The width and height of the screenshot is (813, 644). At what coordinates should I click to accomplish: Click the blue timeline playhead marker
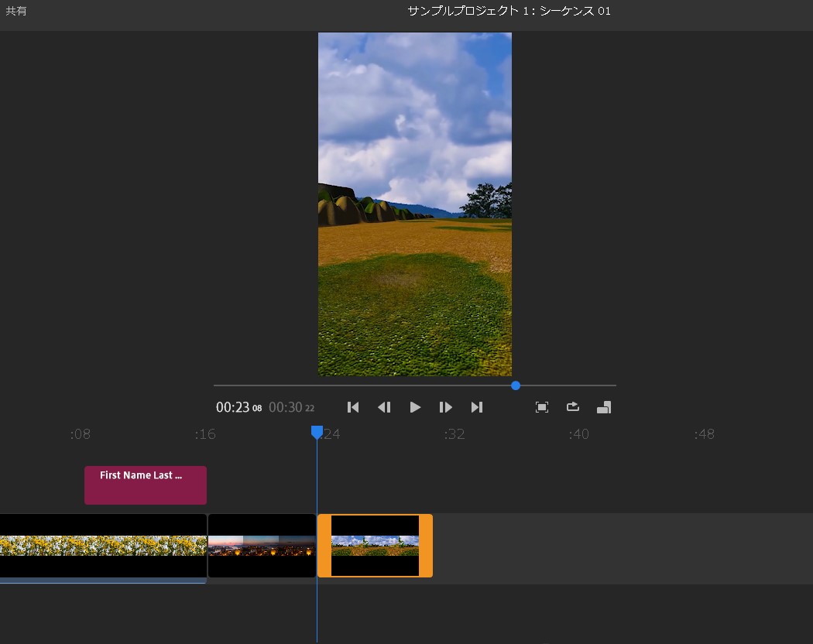click(317, 432)
